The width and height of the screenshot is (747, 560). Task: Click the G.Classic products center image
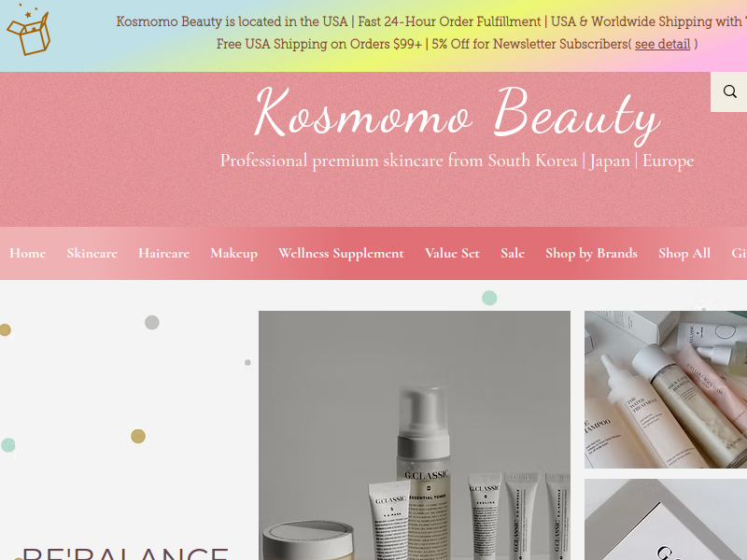pos(415,435)
